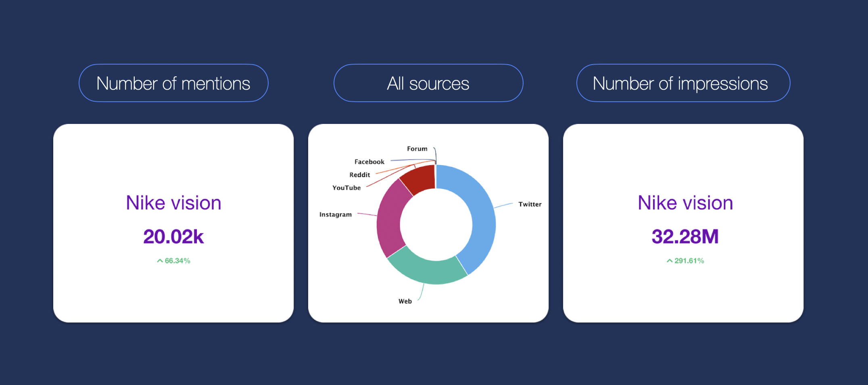Click the 20.02k mentions value
The width and height of the screenshot is (868, 385).
point(173,236)
